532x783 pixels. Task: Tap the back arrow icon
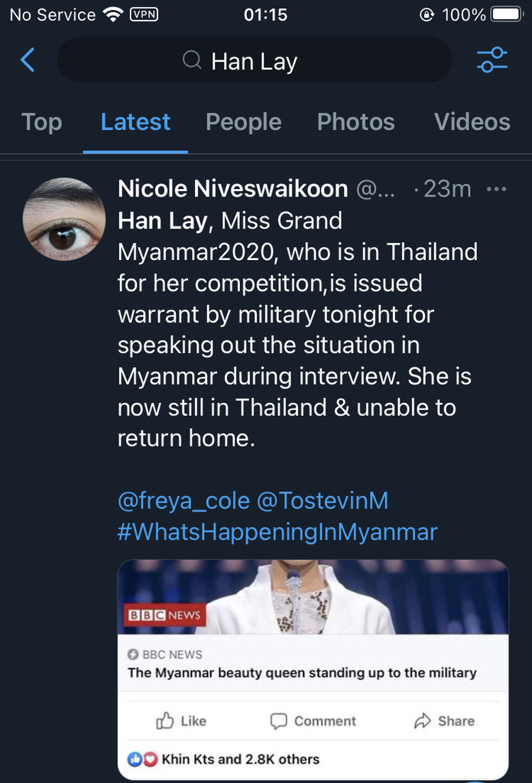28,60
